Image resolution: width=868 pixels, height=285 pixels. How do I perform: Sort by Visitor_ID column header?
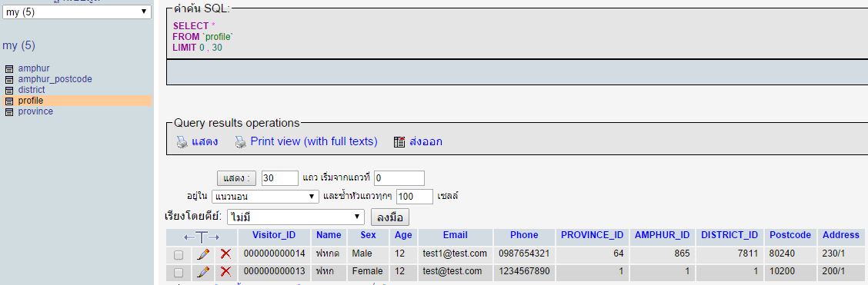click(x=274, y=235)
